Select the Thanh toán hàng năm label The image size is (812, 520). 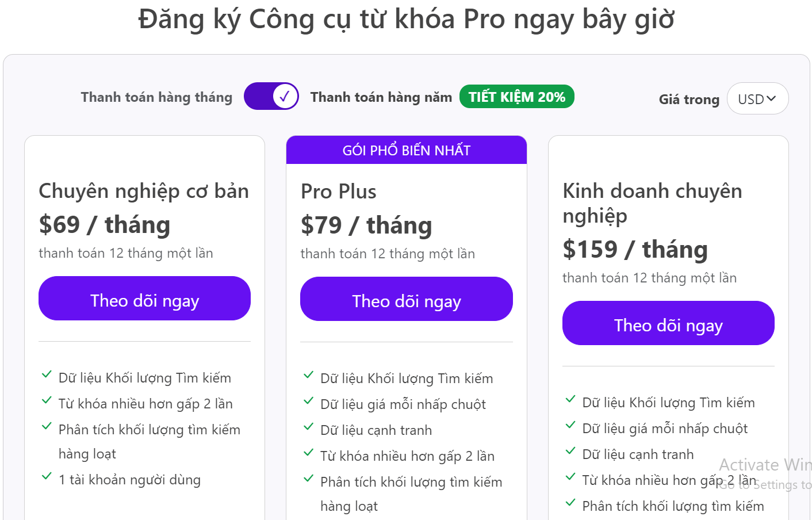[x=381, y=97]
